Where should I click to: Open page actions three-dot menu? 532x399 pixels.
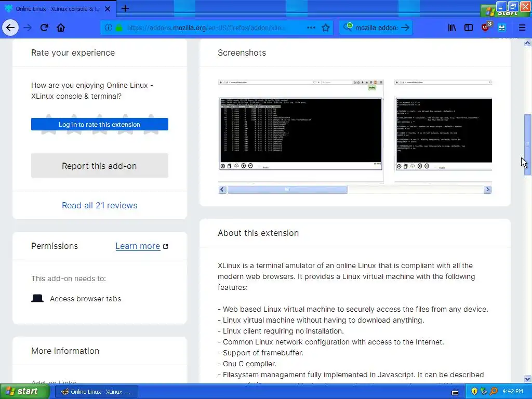[x=311, y=28]
